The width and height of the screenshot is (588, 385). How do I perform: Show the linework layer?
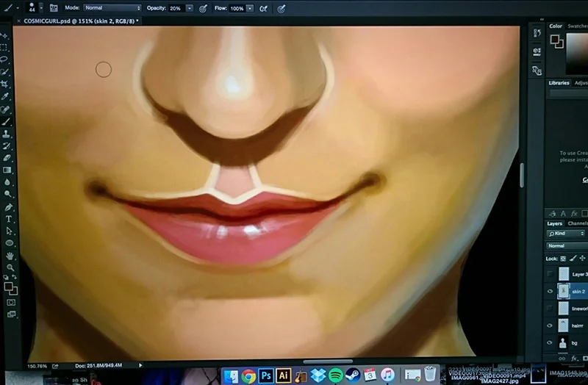pos(550,308)
